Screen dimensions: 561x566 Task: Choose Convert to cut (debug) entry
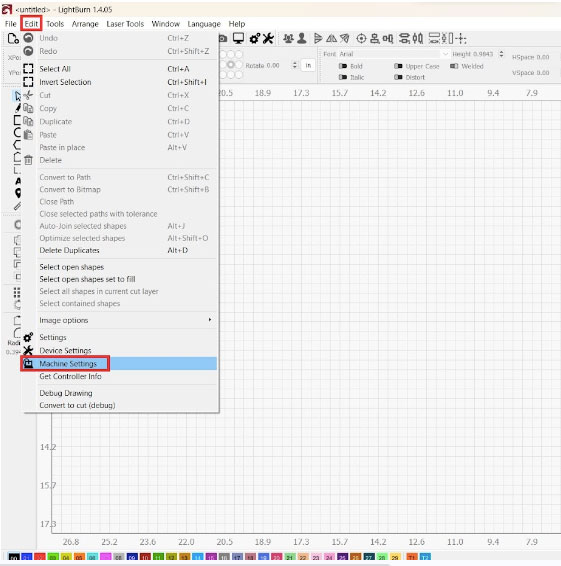119,405
